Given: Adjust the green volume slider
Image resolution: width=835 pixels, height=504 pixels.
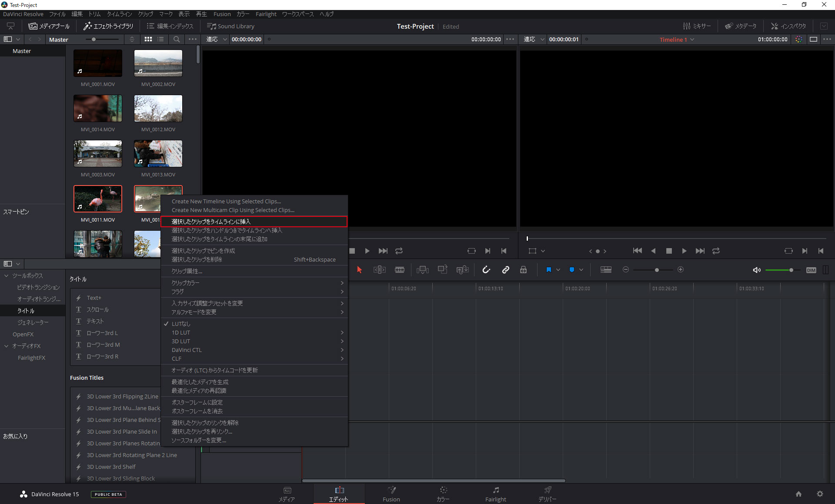Looking at the screenshot, I should click(x=791, y=270).
